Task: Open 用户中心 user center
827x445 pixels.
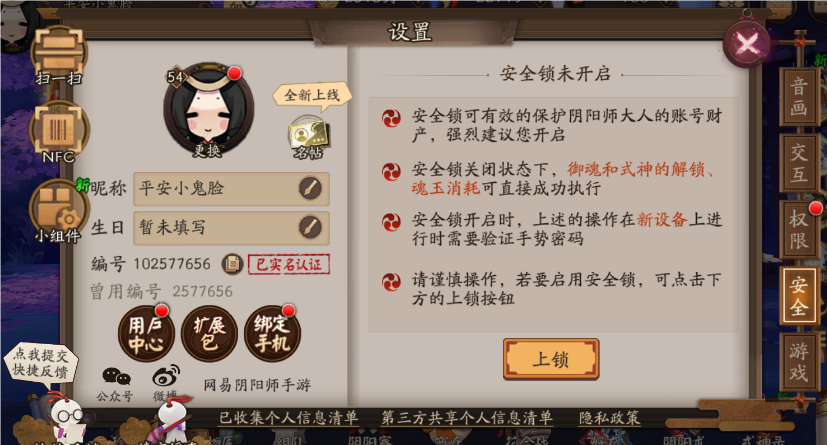Action: point(146,333)
